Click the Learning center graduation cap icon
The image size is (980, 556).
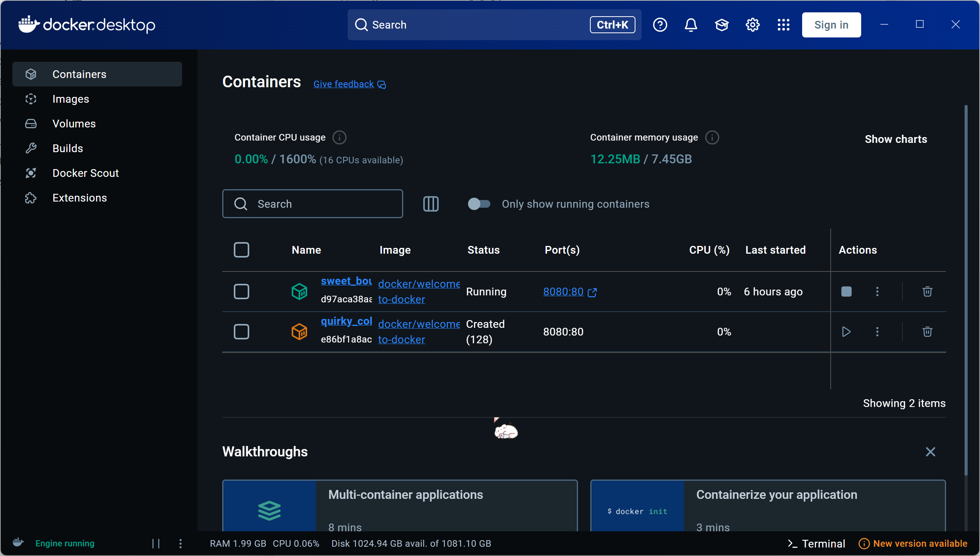721,25
